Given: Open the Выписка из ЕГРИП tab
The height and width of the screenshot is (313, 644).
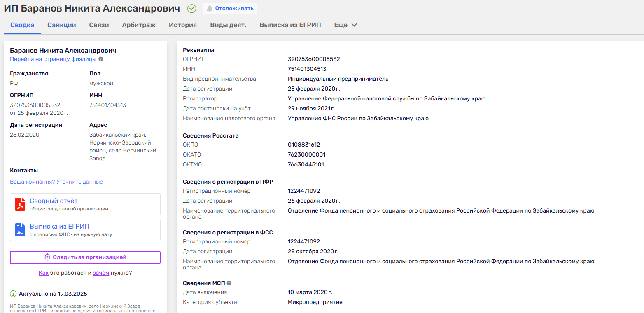Looking at the screenshot, I should 290,25.
